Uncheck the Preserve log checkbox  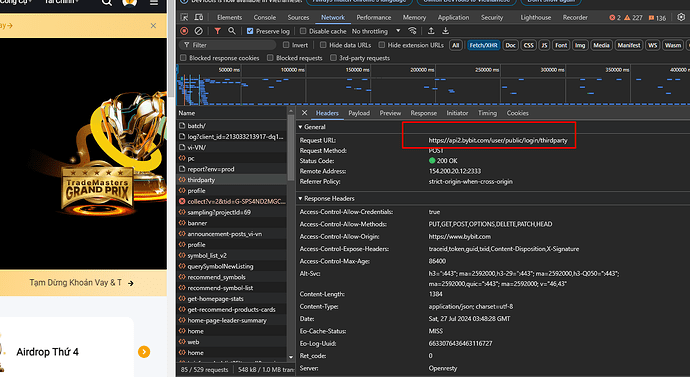pos(250,31)
